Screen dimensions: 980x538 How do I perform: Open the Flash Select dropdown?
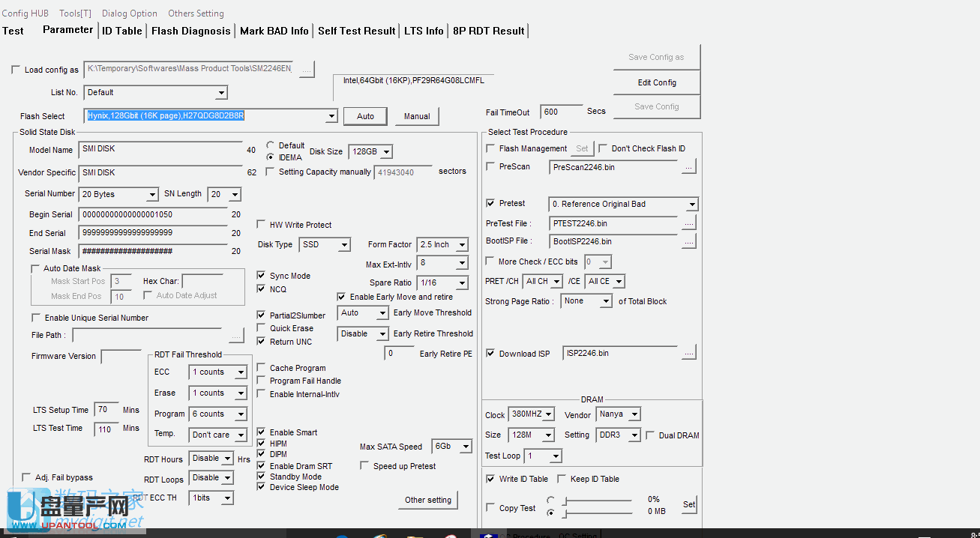tap(331, 116)
